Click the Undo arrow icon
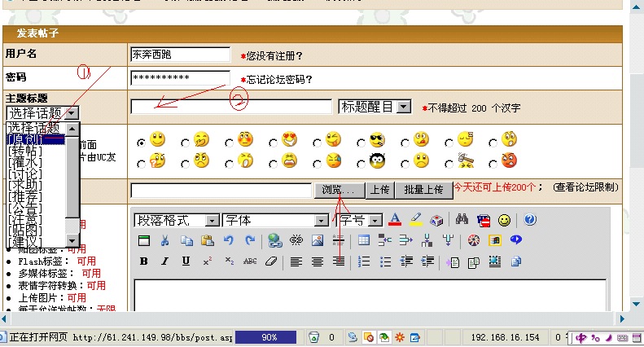Screen dimensions: 644x347 click(229, 240)
